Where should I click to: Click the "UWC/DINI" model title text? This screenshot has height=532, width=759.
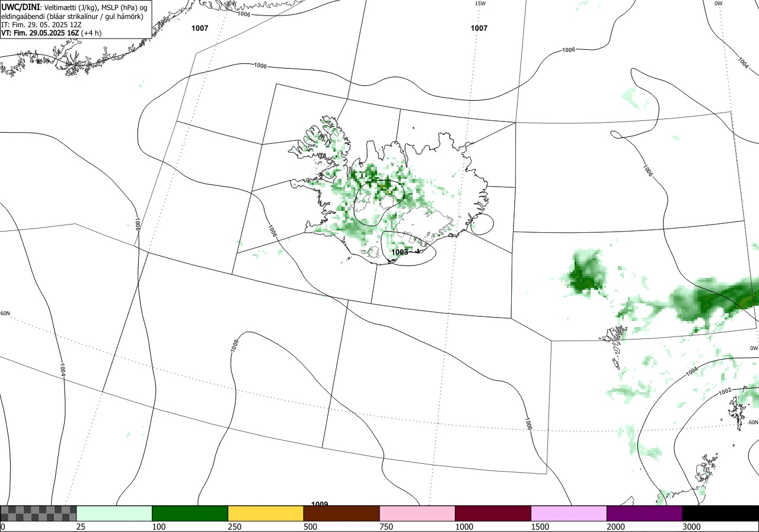click(x=21, y=7)
